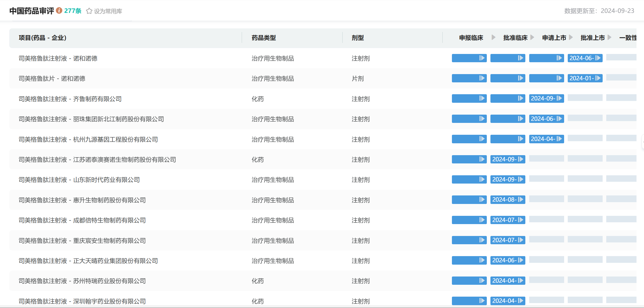Click 剂型 column header
Image resolution: width=644 pixels, height=308 pixels.
pos(358,38)
